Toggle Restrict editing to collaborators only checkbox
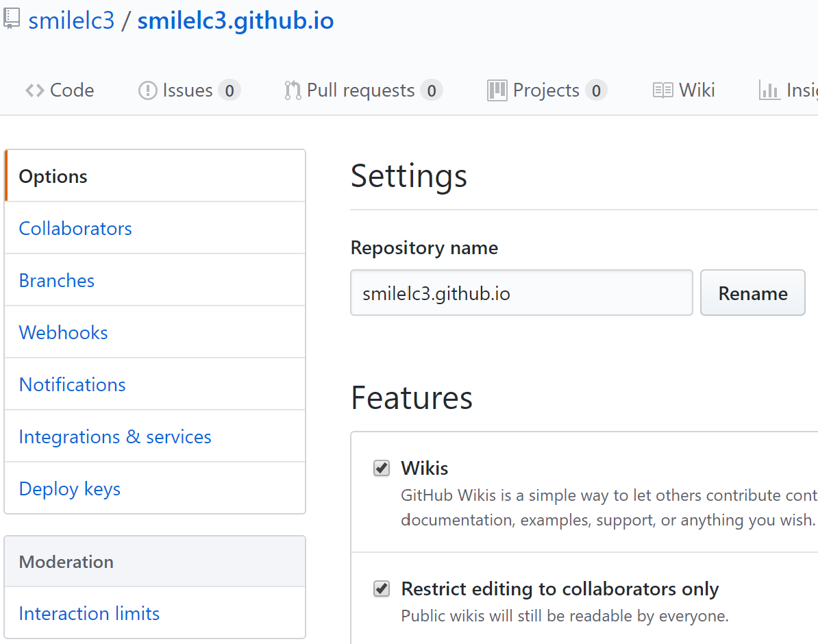This screenshot has height=644, width=818. pos(382,589)
